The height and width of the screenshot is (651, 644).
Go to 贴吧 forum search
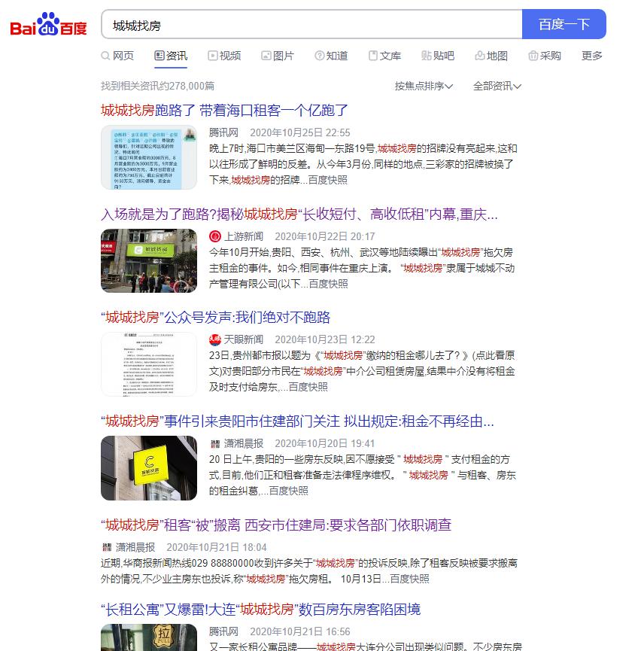[438, 56]
